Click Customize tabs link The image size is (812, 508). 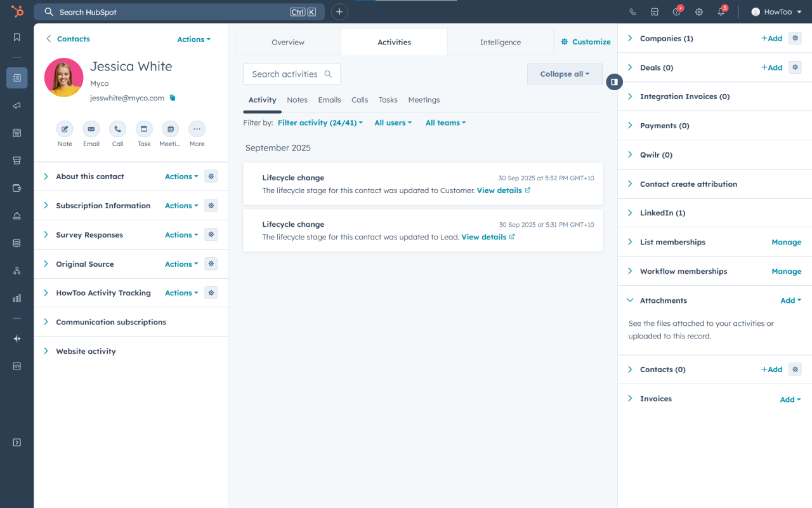(586, 42)
